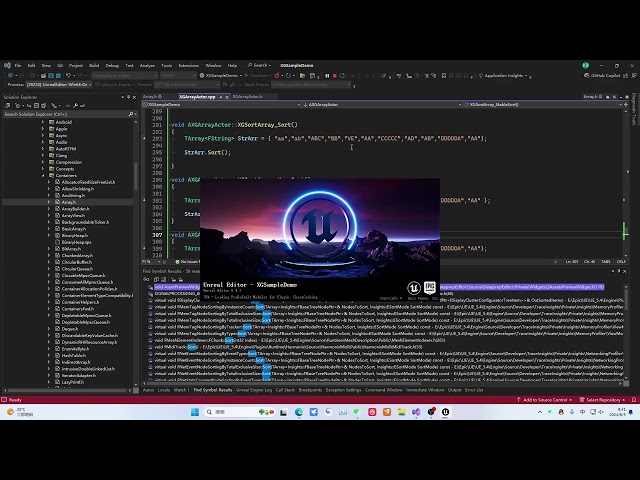Click Add to Source Control
640x480 pixels.
click(x=544, y=400)
